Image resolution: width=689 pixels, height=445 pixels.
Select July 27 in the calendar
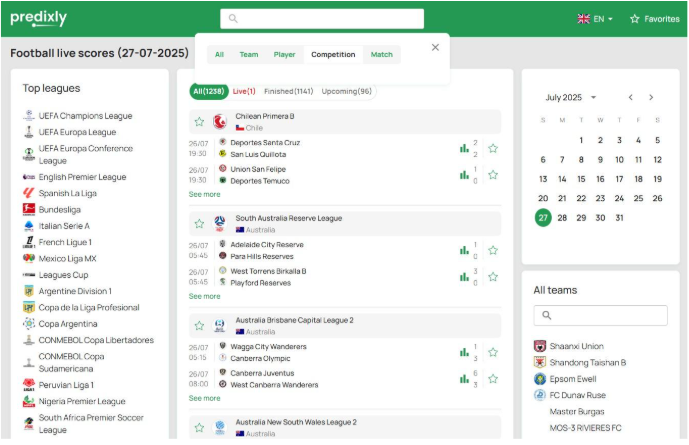[543, 218]
